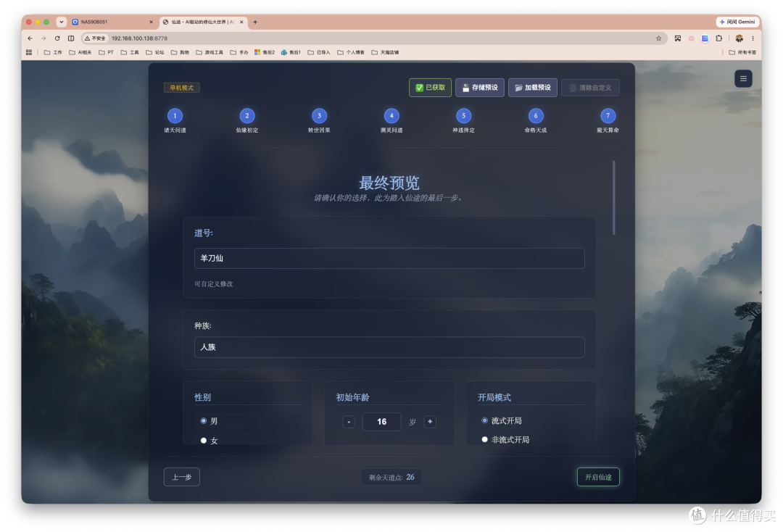Click the screenshot extension icon in toolbar
783x532 pixels.
(x=678, y=38)
